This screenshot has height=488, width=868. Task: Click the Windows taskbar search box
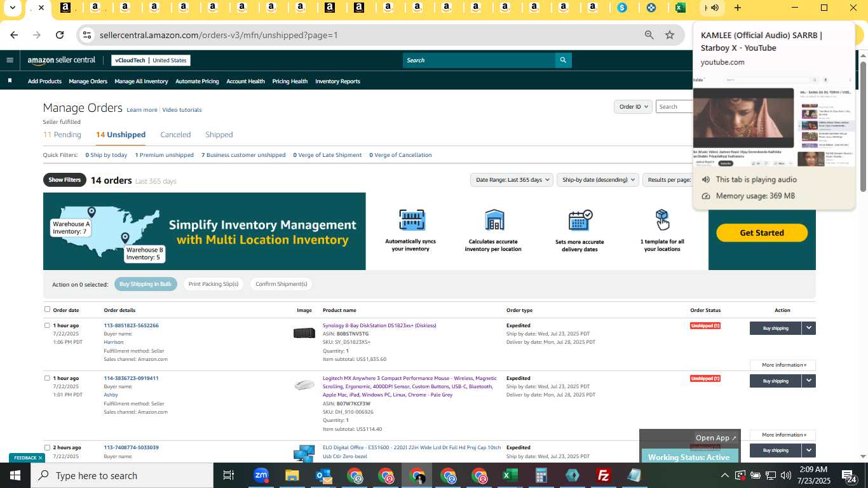coord(122,475)
